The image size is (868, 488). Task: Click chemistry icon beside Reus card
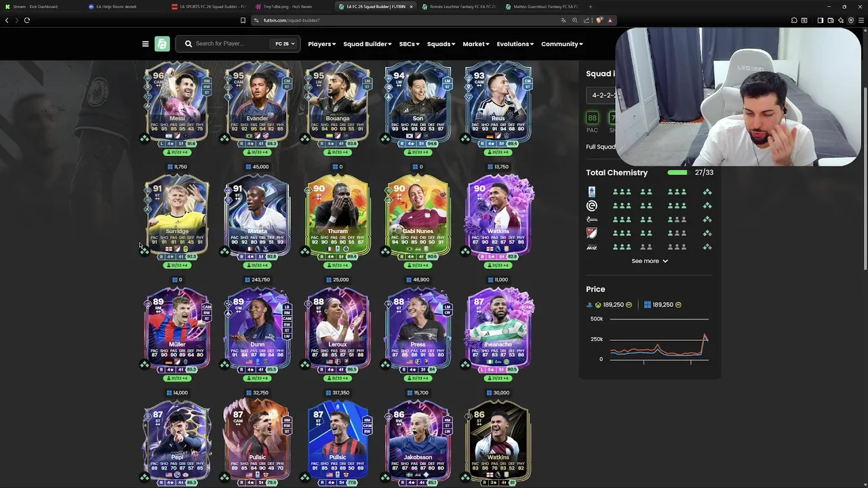pyautogui.click(x=465, y=138)
